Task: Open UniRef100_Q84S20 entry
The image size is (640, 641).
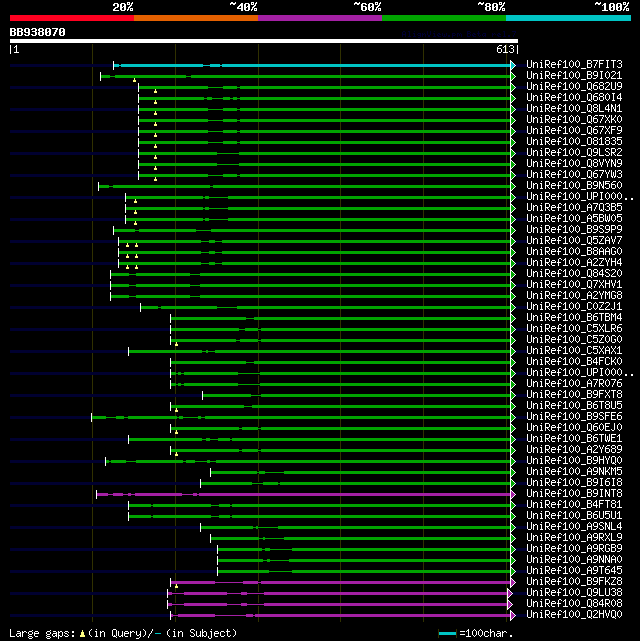Action: tap(574, 273)
